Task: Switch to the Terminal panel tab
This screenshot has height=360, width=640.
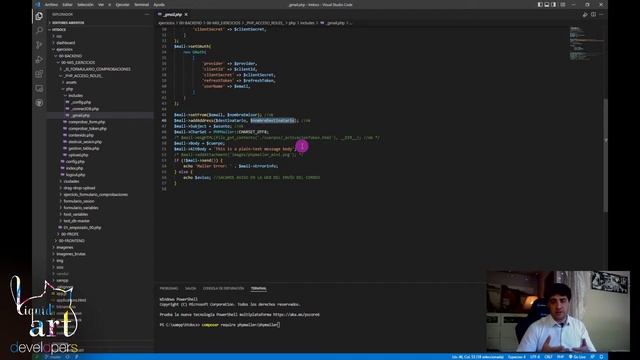Action: (x=258, y=289)
